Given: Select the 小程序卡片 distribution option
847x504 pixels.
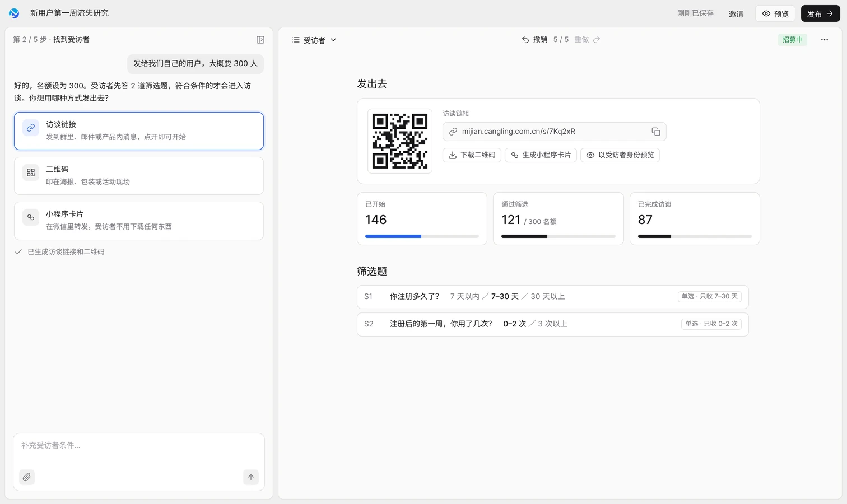Looking at the screenshot, I should 139,221.
